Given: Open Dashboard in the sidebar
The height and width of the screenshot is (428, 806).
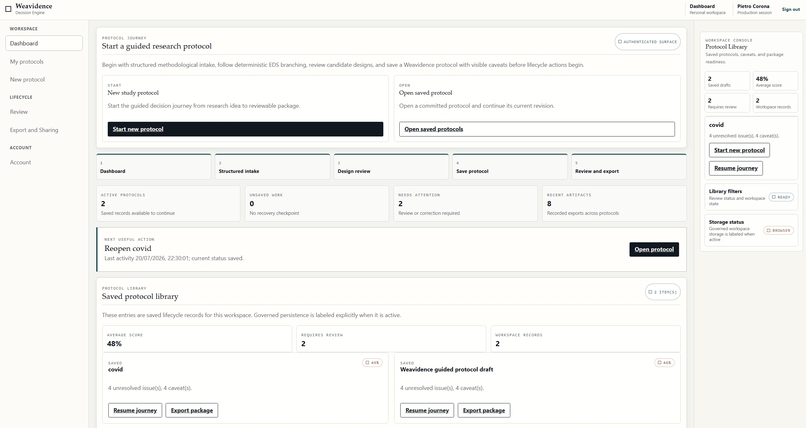Looking at the screenshot, I should click(x=44, y=43).
